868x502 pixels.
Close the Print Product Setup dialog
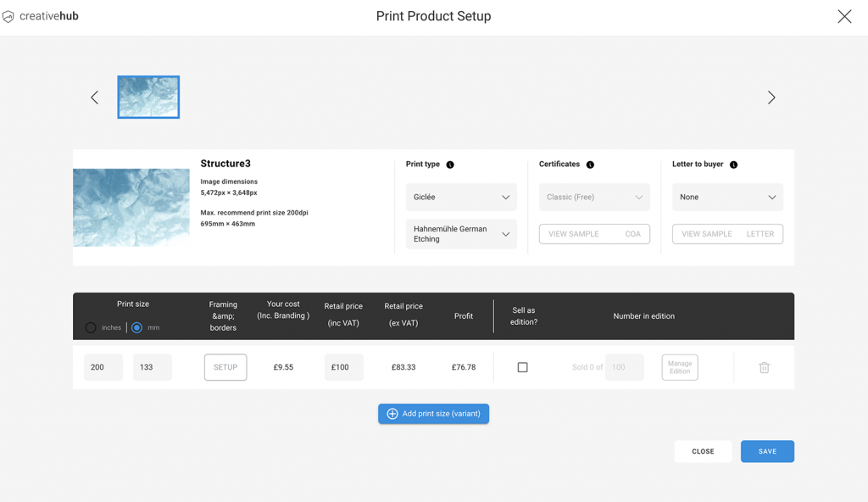[844, 16]
